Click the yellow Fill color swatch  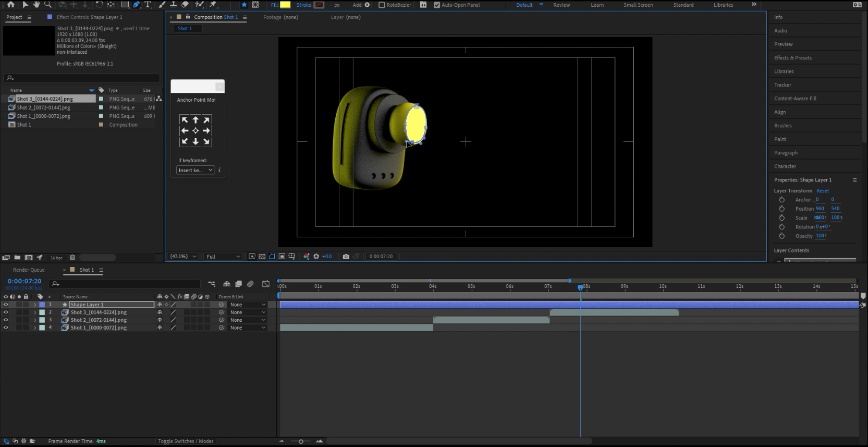pos(285,5)
